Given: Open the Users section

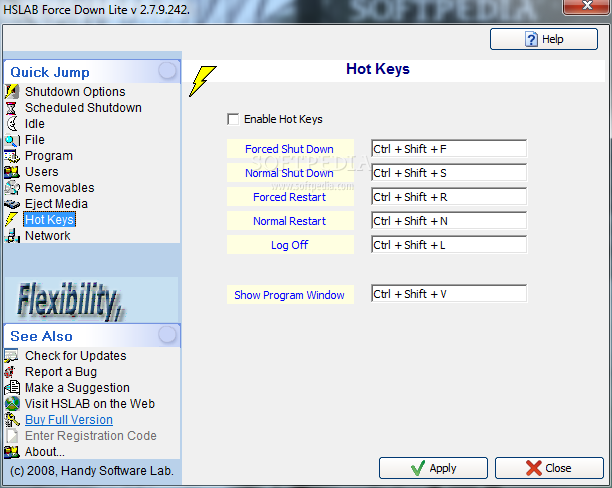Looking at the screenshot, I should pyautogui.click(x=42, y=172).
